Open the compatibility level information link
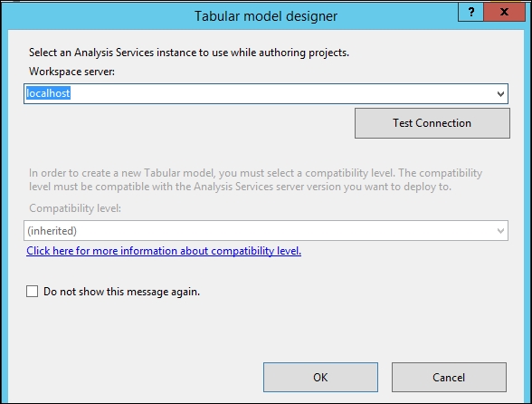 (164, 251)
